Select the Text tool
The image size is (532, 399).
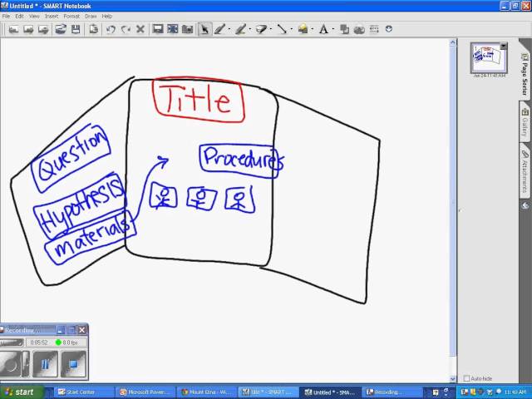[x=323, y=30]
